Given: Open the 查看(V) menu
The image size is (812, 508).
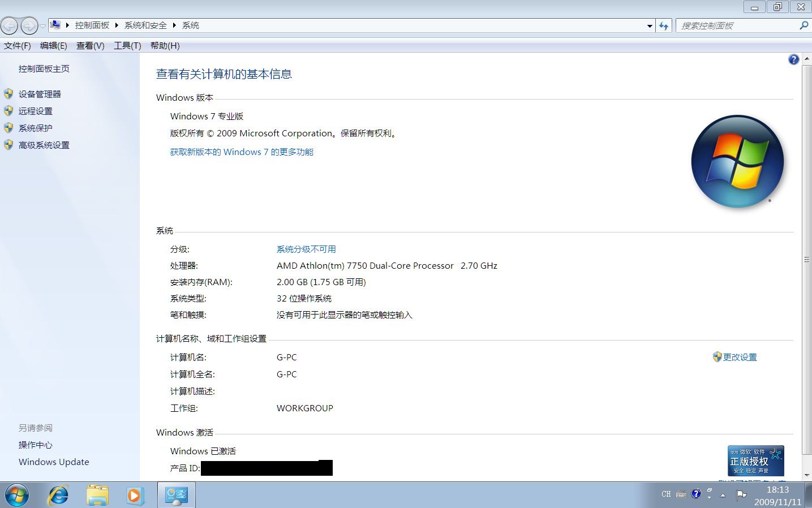Looking at the screenshot, I should 91,46.
